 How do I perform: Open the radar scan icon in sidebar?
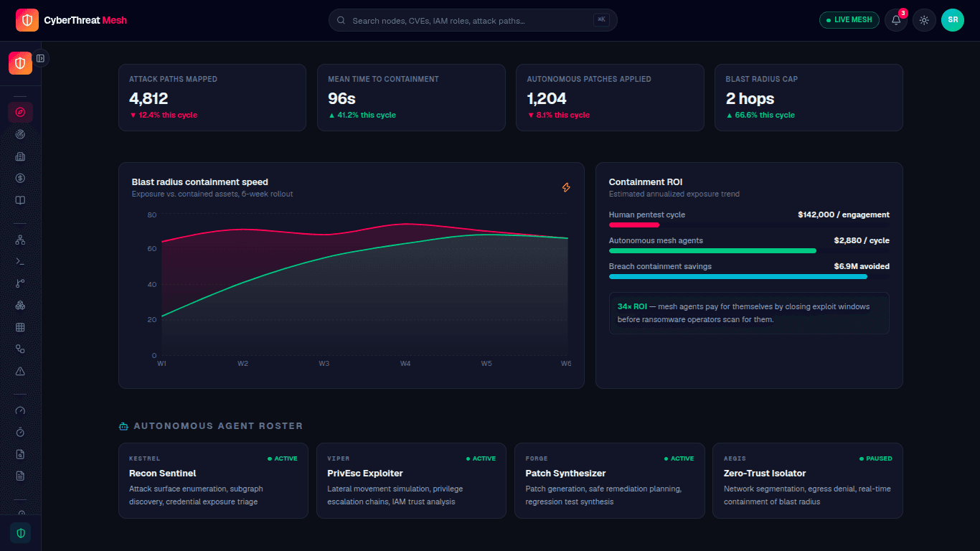tap(20, 134)
